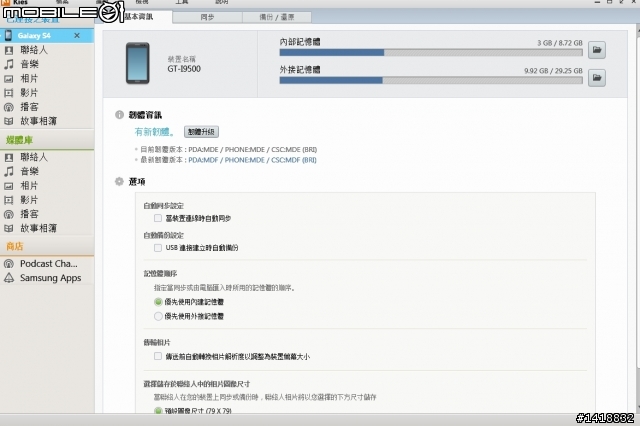This screenshot has height=426, width=640.
Task: Click the 外接記憶體 usage progress bar
Action: point(431,80)
